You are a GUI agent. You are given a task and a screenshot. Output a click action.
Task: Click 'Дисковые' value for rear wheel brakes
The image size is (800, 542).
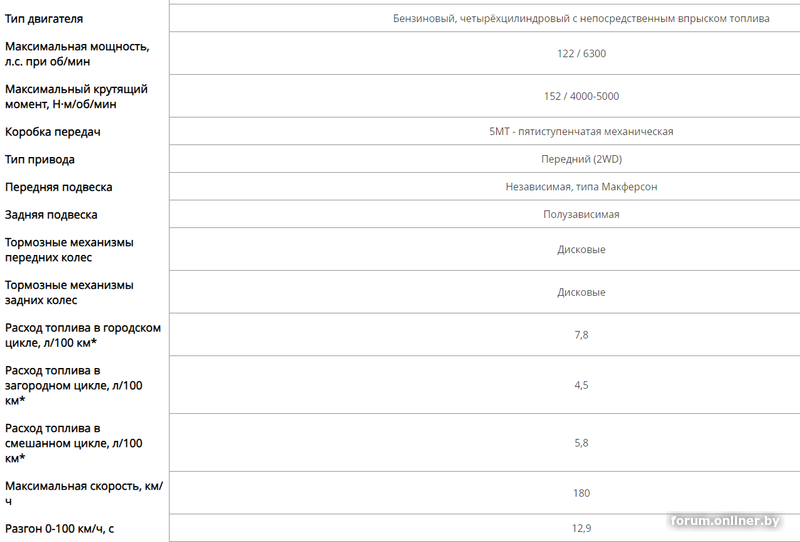click(581, 293)
